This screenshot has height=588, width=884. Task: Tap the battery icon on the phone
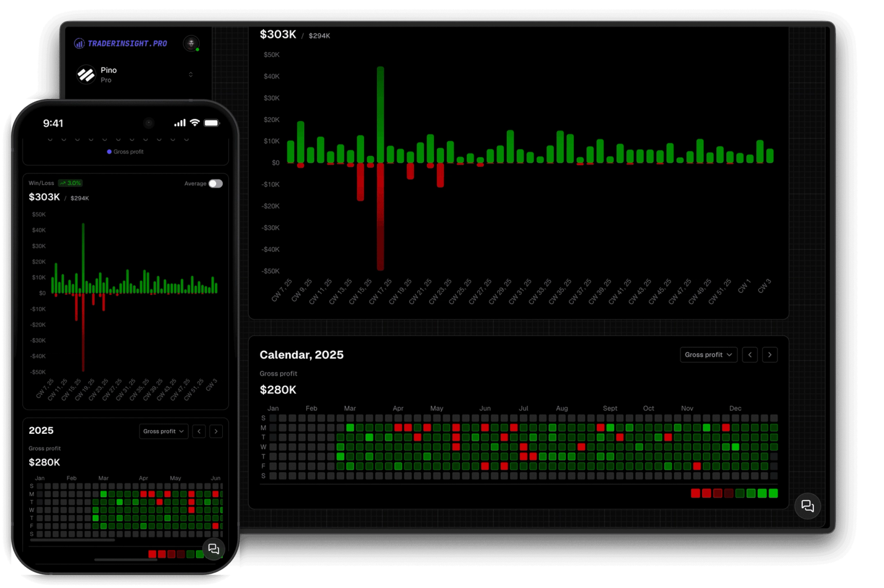pyautogui.click(x=211, y=123)
